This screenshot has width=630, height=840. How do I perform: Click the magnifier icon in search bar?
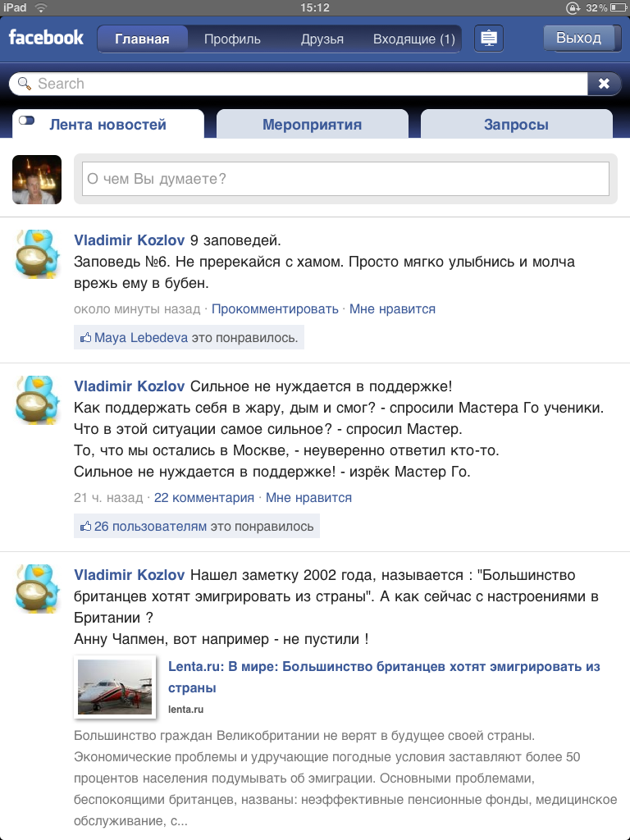click(x=25, y=84)
